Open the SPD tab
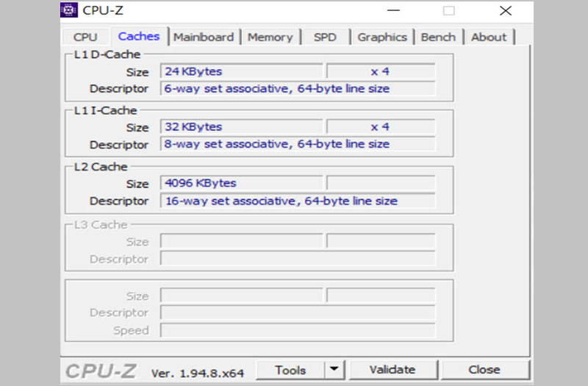Screen dimensions: 588x386 coord(325,37)
